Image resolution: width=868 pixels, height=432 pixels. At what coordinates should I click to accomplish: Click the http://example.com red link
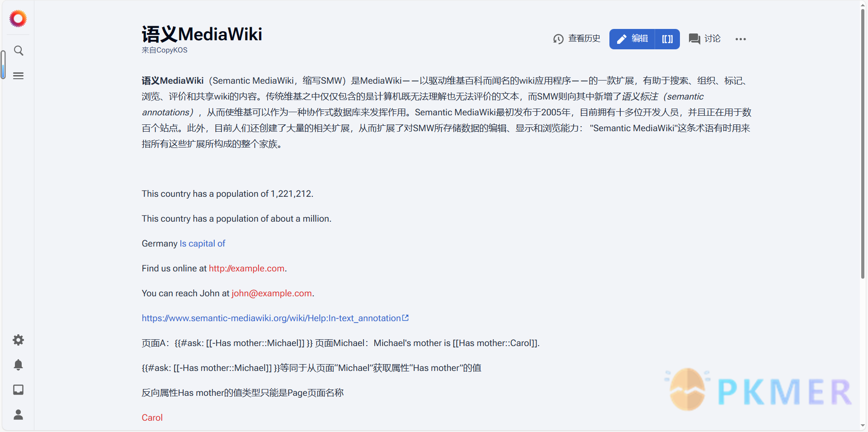(246, 268)
